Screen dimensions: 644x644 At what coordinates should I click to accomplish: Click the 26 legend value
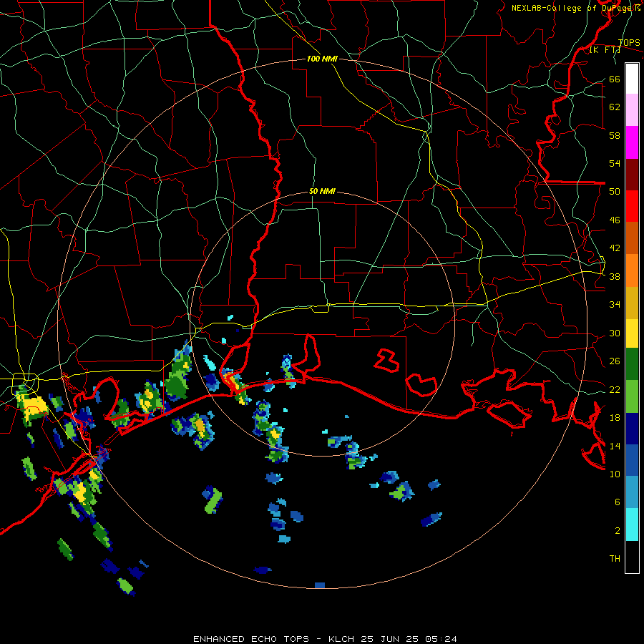pos(615,361)
